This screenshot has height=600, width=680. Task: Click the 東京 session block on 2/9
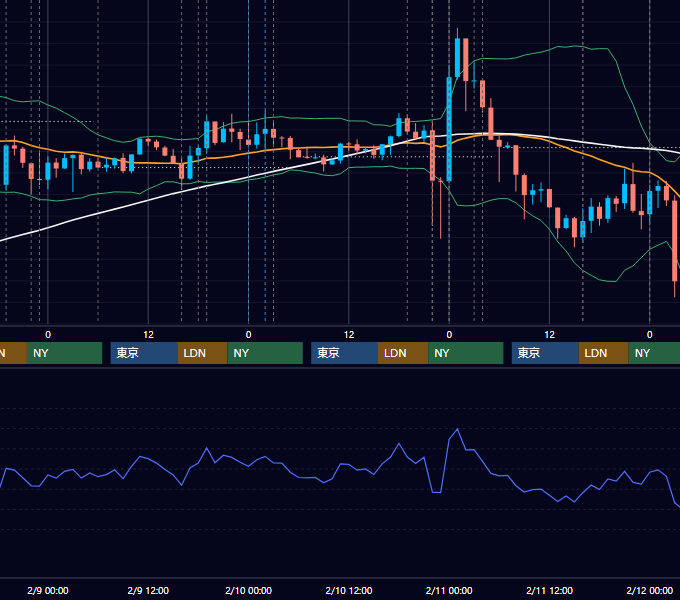(x=144, y=353)
